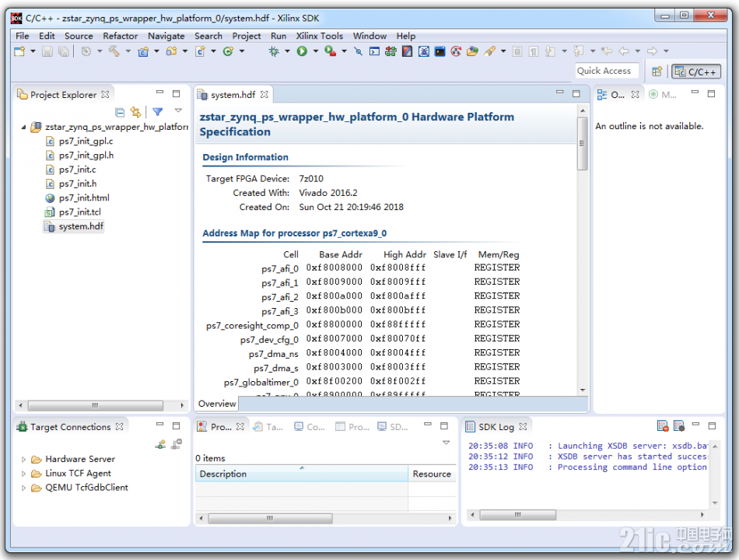Click the Program FPGA icon in toolbar

coord(391,51)
